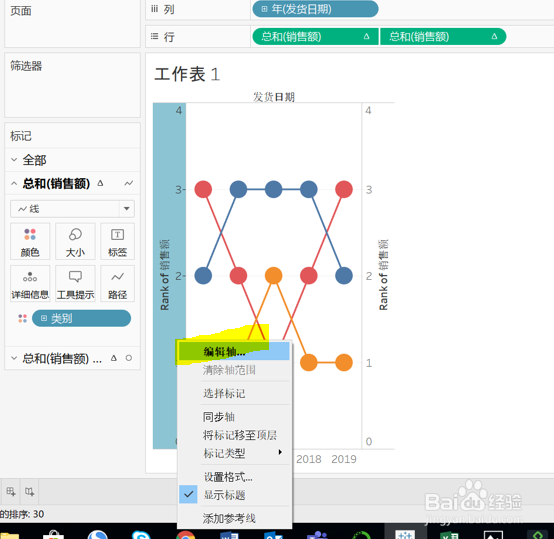Click the second 总和(销售额) pill on rows shelf
The height and width of the screenshot is (539, 554).
tap(443, 36)
